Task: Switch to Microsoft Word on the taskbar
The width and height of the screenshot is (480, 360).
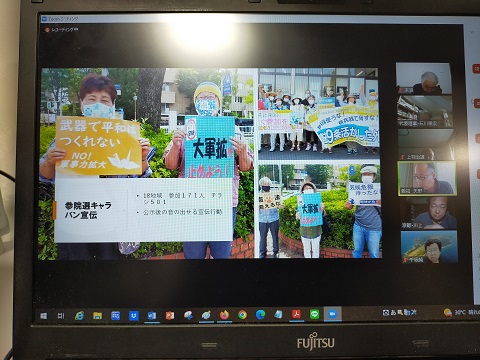Action: click(152, 315)
